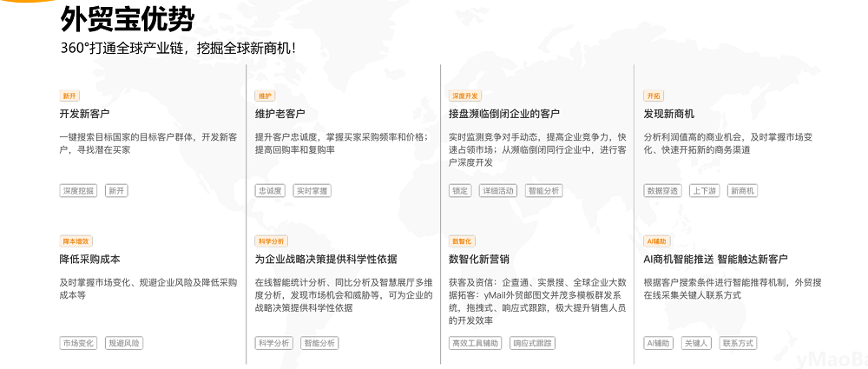
Task: Select the grey 科学分析 tag
Action: [x=273, y=343]
